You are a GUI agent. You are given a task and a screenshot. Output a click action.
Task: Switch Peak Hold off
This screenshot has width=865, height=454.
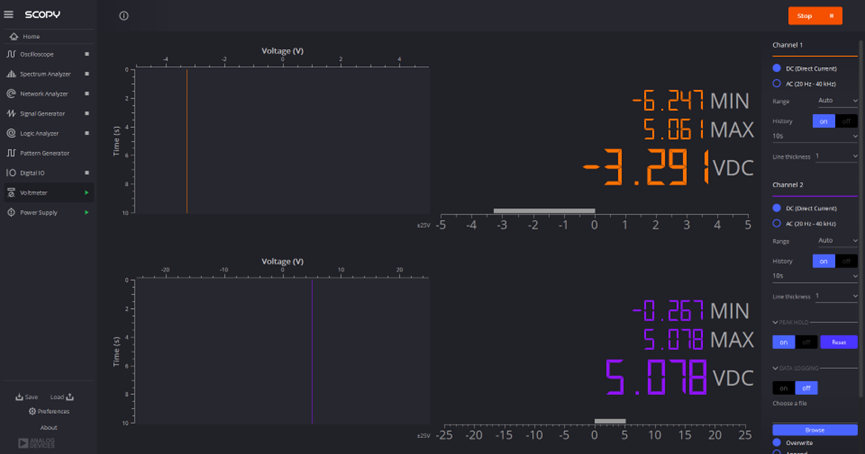[806, 343]
